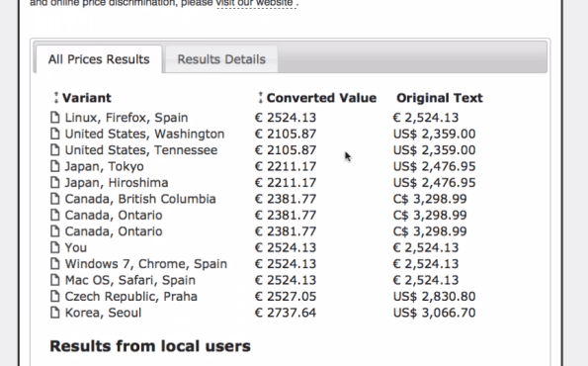Select the Korea, Seoul variant
This screenshot has height=366, width=588.
(x=103, y=313)
